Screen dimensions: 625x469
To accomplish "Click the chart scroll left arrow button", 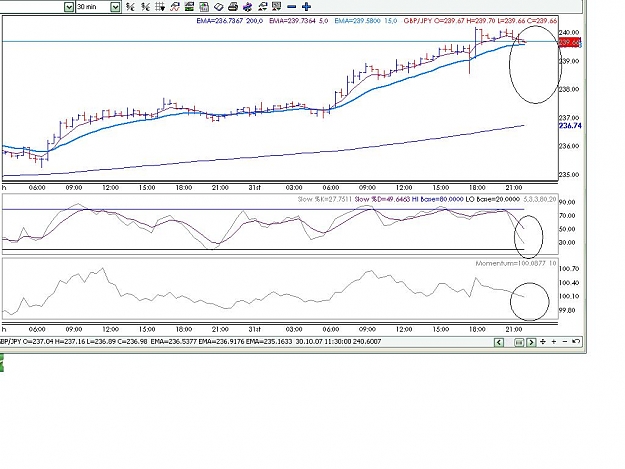I will tap(499, 342).
